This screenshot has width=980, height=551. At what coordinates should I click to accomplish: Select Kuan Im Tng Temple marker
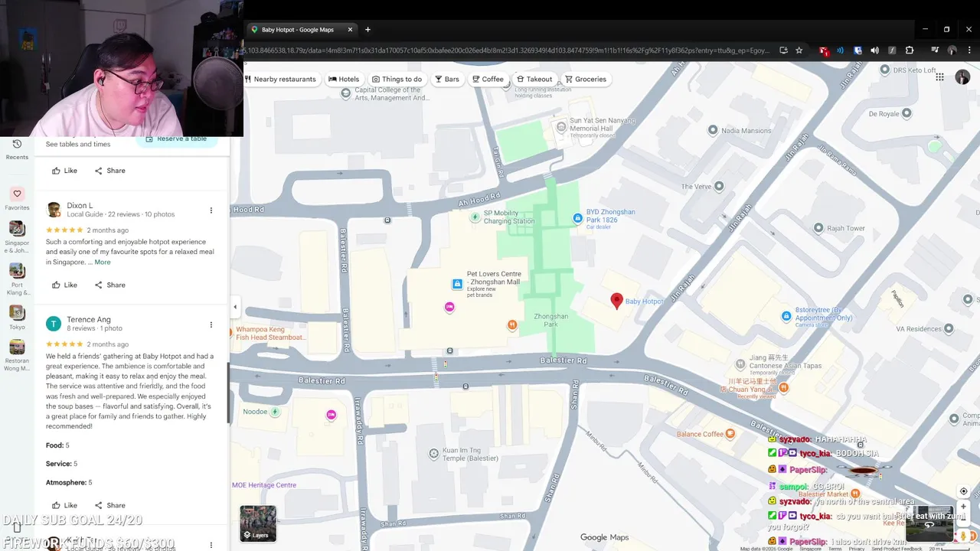tap(434, 454)
